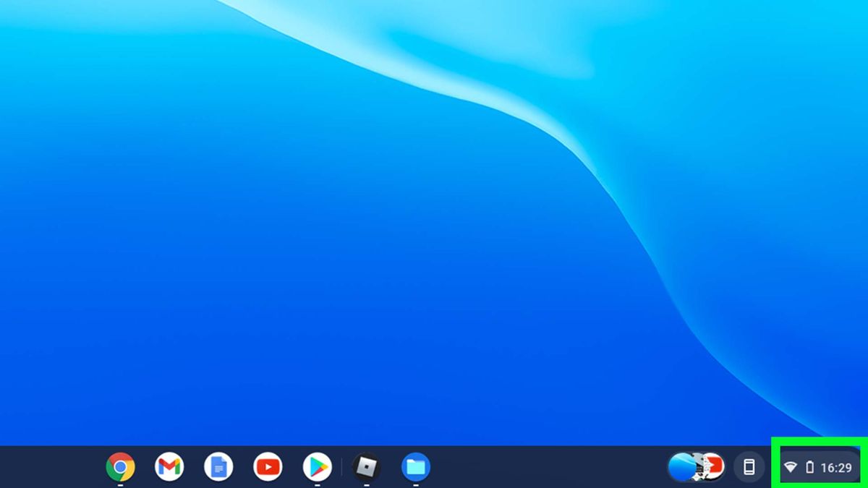Launch the Gmail app
The height and width of the screenshot is (488, 868).
[x=169, y=466]
